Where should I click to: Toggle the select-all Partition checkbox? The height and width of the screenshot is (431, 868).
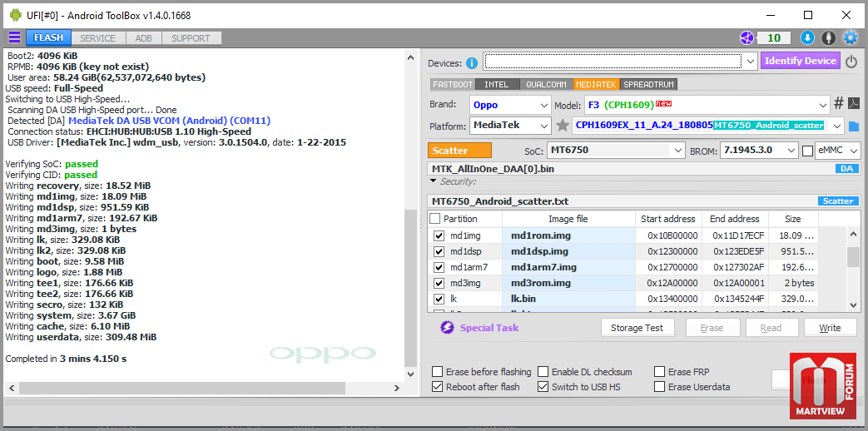435,219
